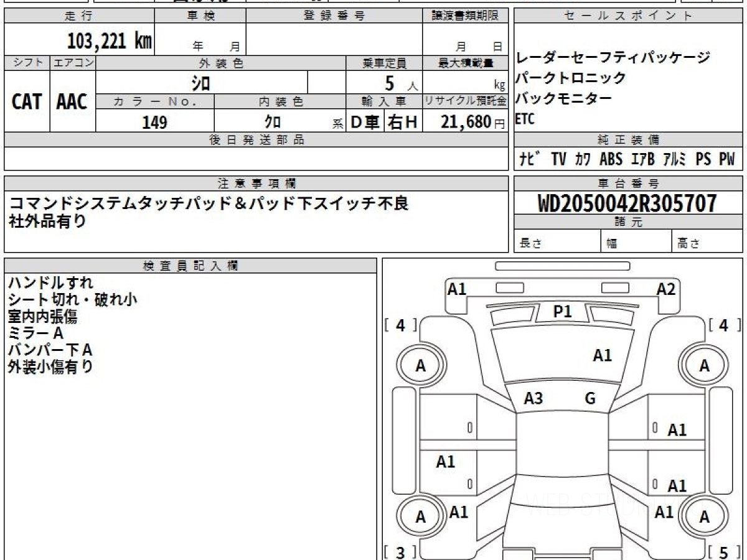Select the color number 149
The image size is (747, 560).
[154, 122]
